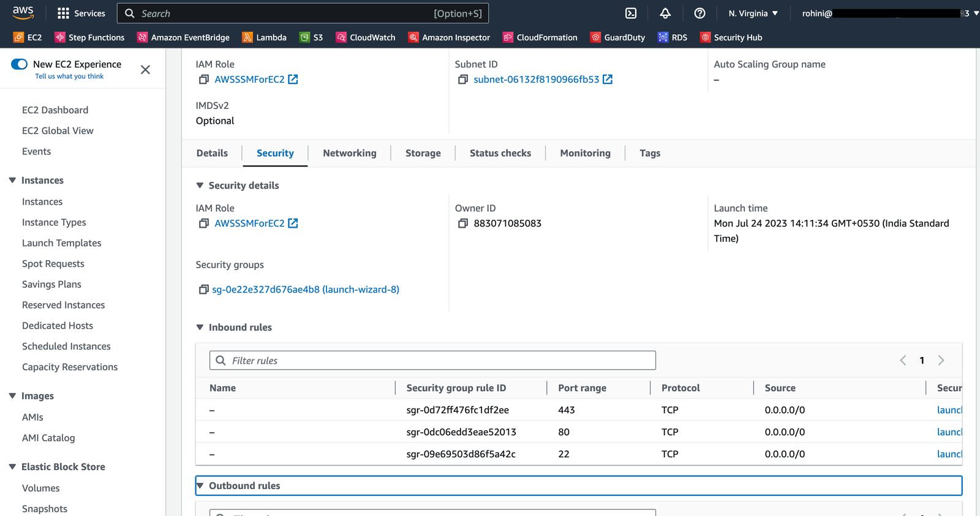Select the Security tab
This screenshot has height=516, width=980.
click(x=275, y=153)
